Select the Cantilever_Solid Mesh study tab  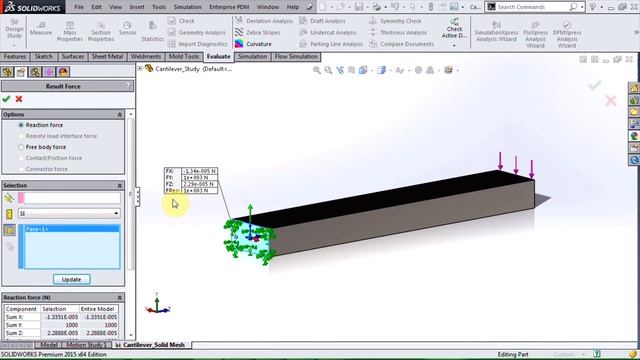[x=151, y=345]
